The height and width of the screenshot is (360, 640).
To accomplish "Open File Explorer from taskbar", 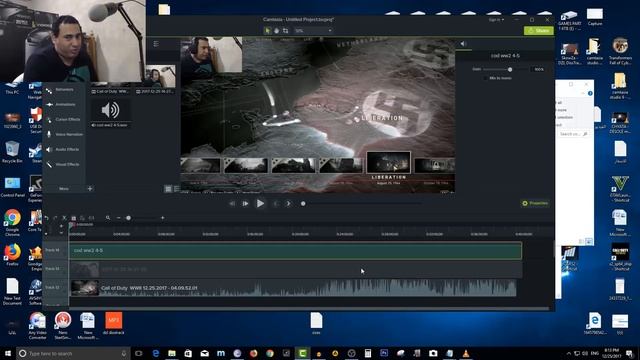I will click(172, 353).
